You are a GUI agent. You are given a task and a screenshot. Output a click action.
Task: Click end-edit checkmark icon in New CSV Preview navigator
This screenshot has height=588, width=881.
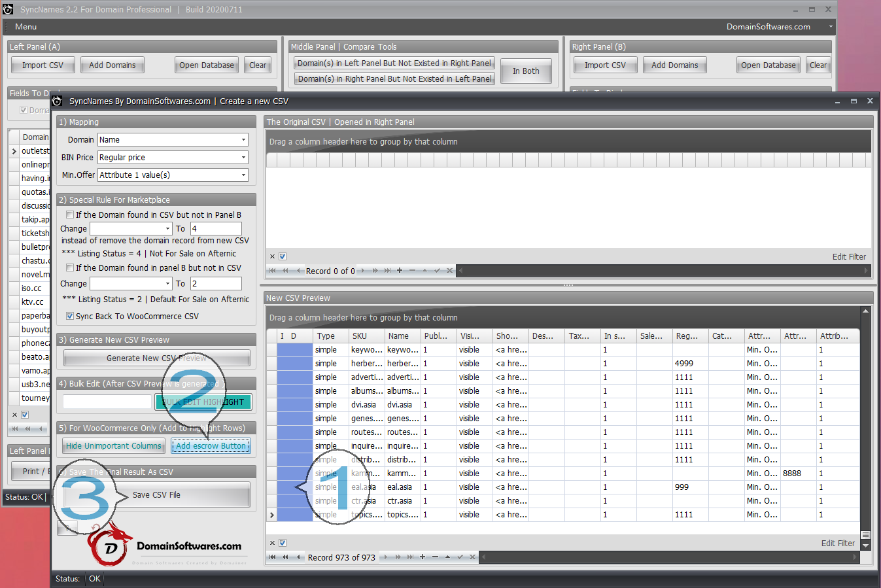460,557
